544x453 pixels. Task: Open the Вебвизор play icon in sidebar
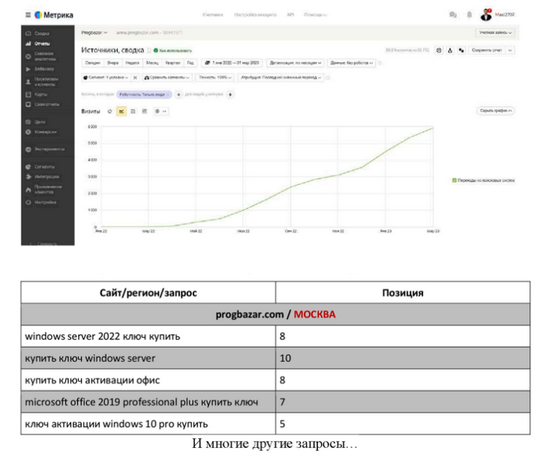pyautogui.click(x=28, y=69)
